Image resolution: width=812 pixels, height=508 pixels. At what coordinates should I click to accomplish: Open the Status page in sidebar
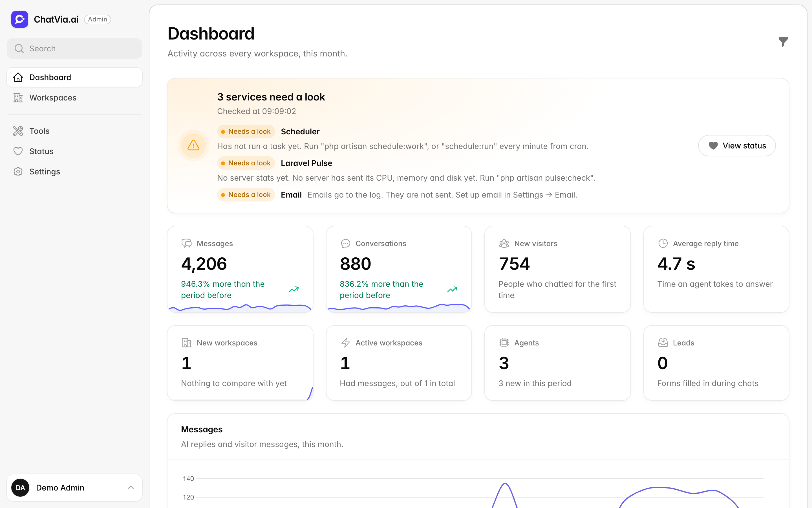[74, 151]
